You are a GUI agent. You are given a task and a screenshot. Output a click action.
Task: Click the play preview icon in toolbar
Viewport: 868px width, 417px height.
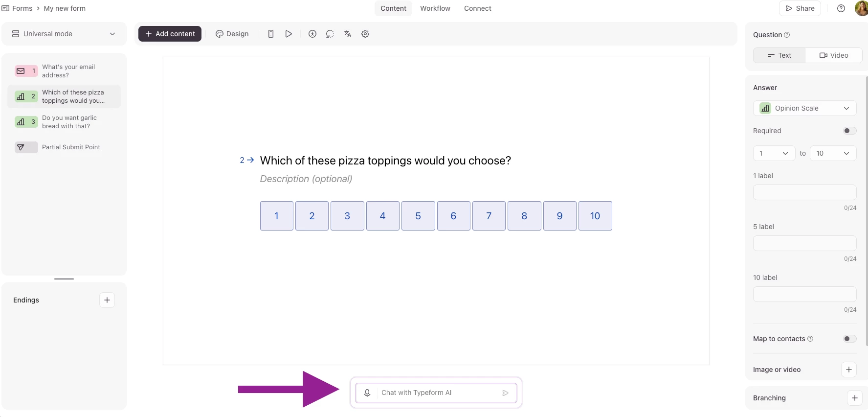click(289, 34)
